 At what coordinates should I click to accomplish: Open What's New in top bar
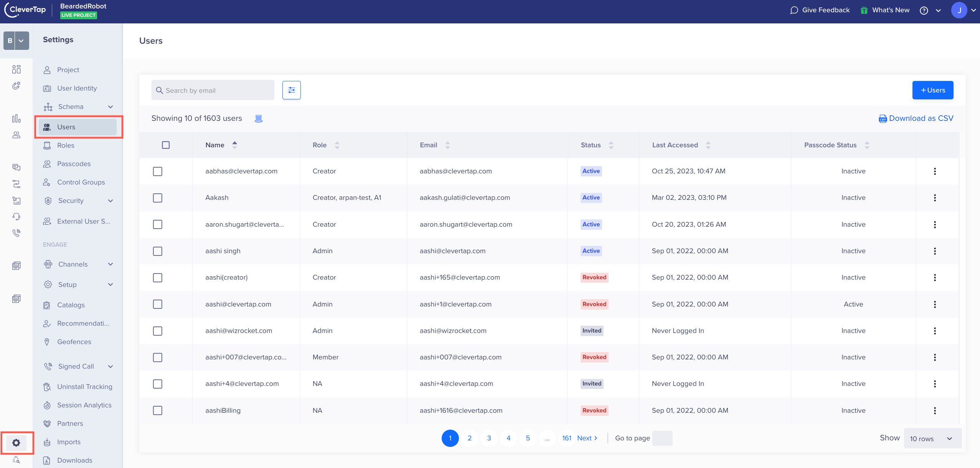click(x=885, y=10)
